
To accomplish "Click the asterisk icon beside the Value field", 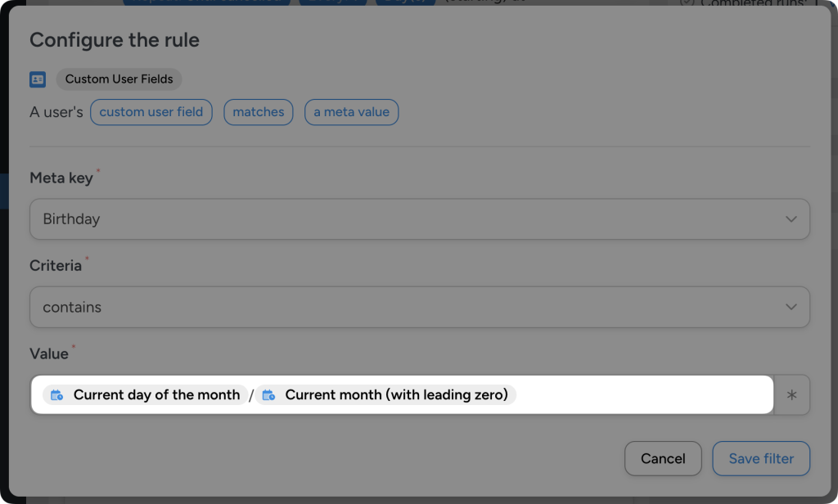I will point(791,394).
